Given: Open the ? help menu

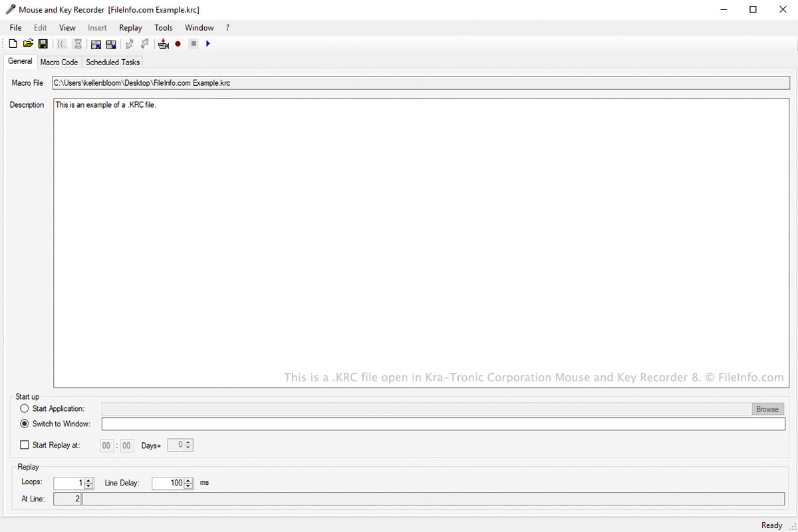Looking at the screenshot, I should [227, 28].
